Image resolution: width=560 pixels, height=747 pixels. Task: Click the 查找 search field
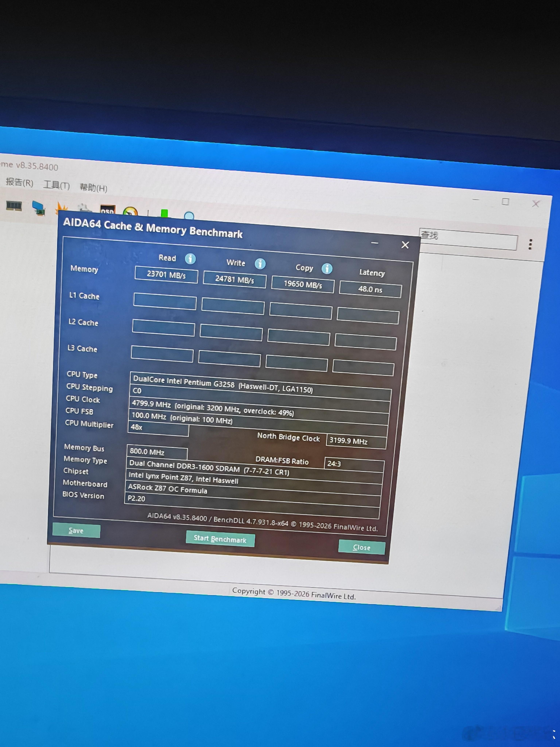[468, 239]
